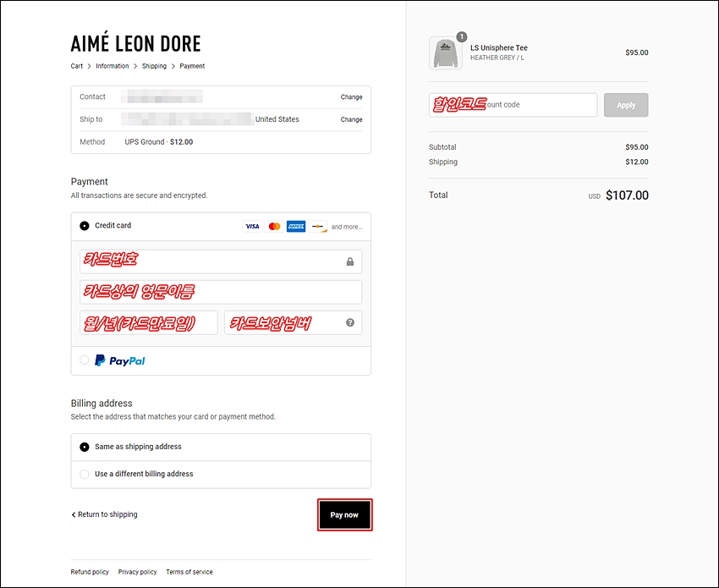Click the total amount $107.00
This screenshot has height=588, width=719.
[x=627, y=195]
